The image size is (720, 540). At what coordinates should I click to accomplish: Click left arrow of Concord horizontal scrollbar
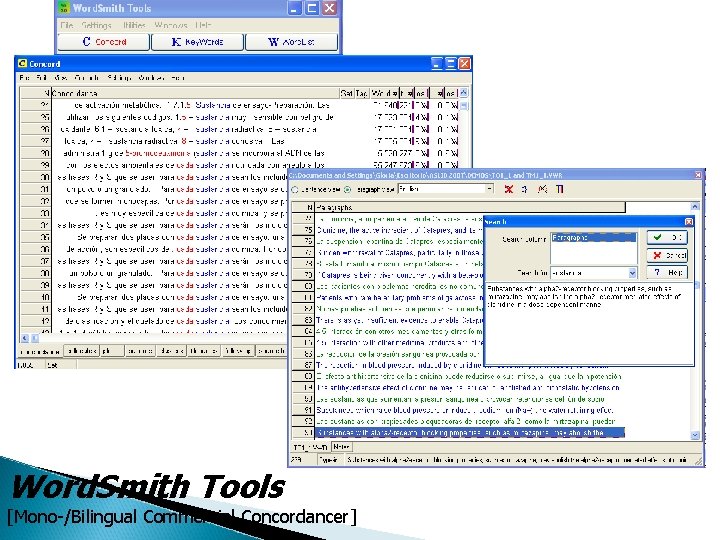(25, 338)
